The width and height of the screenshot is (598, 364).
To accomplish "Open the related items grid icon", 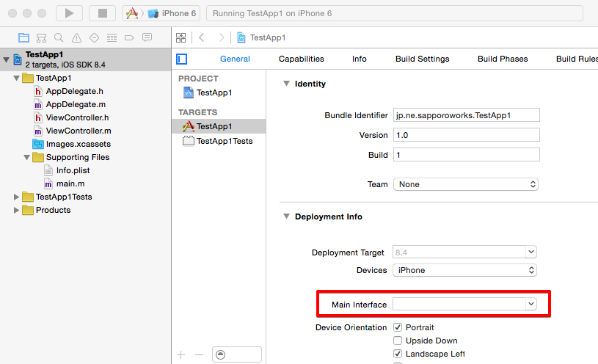I will coord(181,37).
